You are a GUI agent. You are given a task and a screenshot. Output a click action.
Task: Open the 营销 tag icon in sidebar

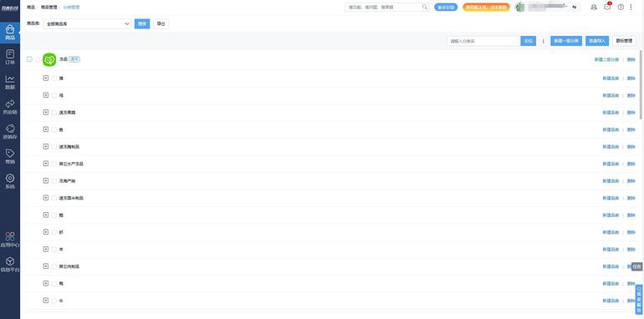(x=10, y=157)
